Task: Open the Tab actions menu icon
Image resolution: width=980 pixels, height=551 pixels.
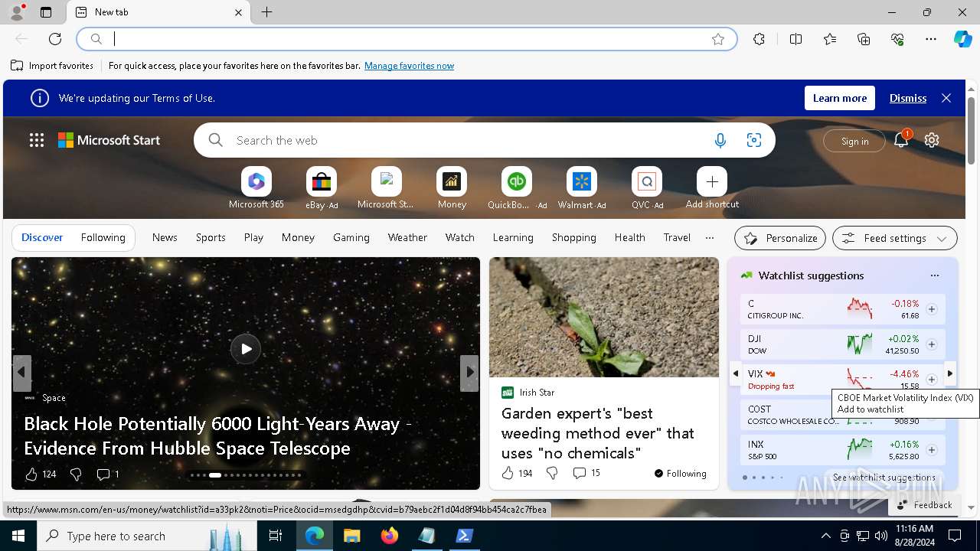Action: click(x=46, y=12)
